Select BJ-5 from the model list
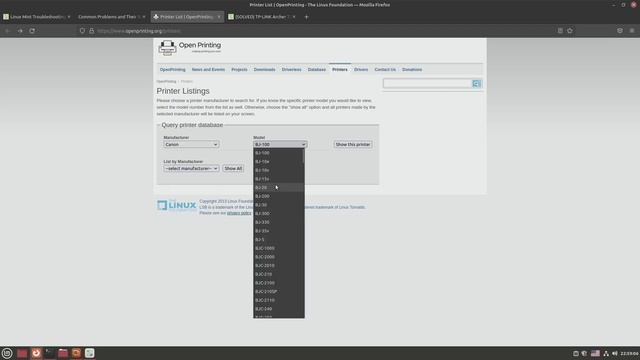The image size is (640, 360). pyautogui.click(x=278, y=240)
